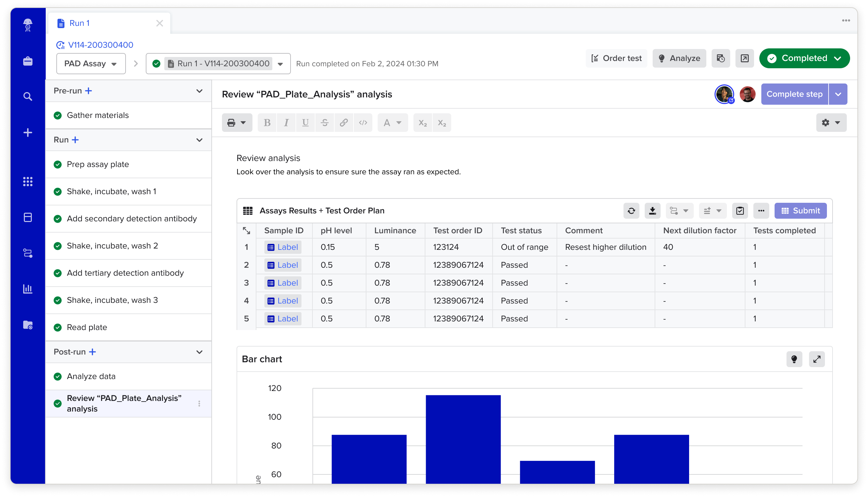
Task: Toggle italic formatting
Action: tap(286, 123)
